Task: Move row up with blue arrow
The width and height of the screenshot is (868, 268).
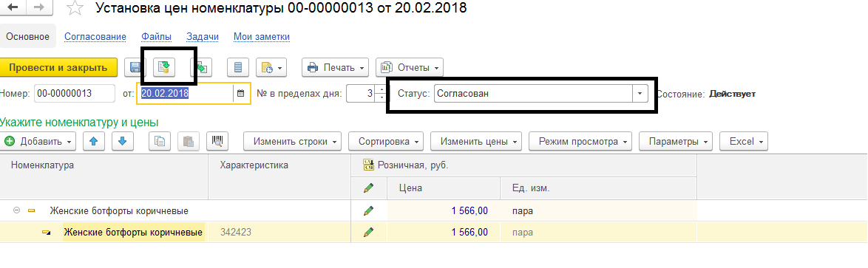Action: pyautogui.click(x=94, y=142)
